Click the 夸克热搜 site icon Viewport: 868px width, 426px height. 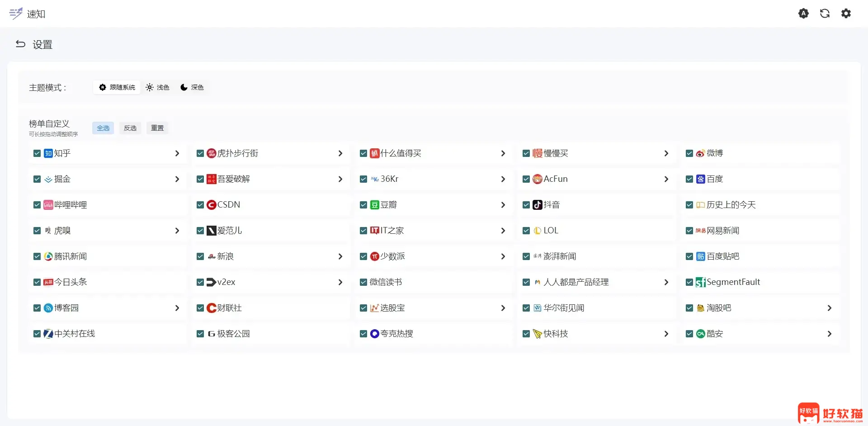pyautogui.click(x=374, y=334)
